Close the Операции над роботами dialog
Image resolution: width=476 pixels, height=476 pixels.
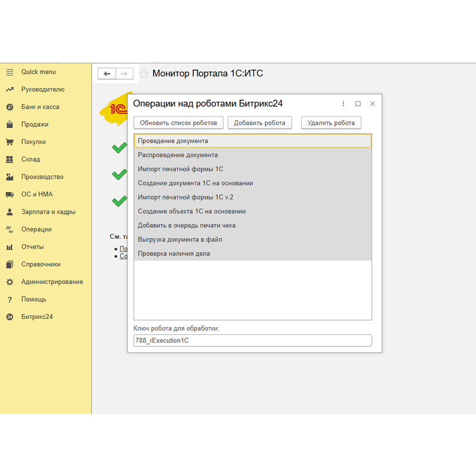pyautogui.click(x=372, y=104)
